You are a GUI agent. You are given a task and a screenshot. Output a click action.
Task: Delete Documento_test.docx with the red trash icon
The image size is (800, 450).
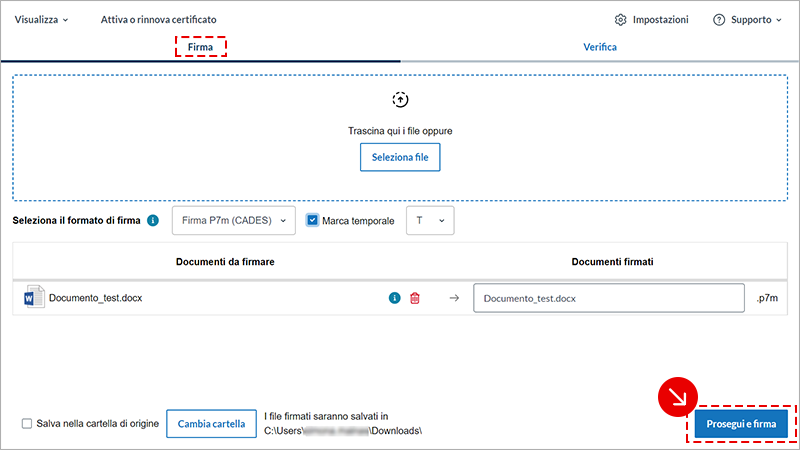(415, 298)
